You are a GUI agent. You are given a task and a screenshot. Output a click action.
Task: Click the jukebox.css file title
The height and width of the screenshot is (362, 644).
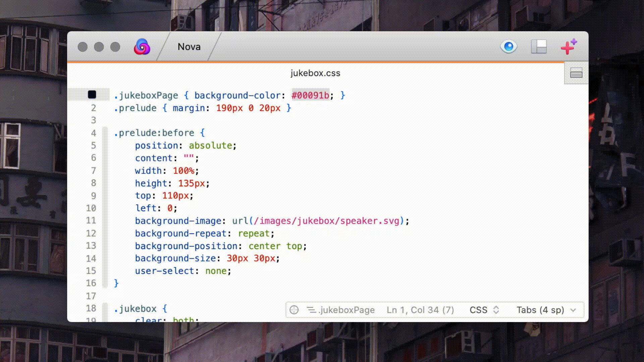pyautogui.click(x=315, y=73)
